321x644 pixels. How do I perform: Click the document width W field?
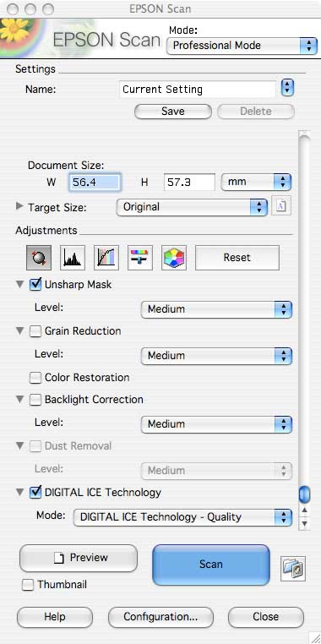[95, 183]
